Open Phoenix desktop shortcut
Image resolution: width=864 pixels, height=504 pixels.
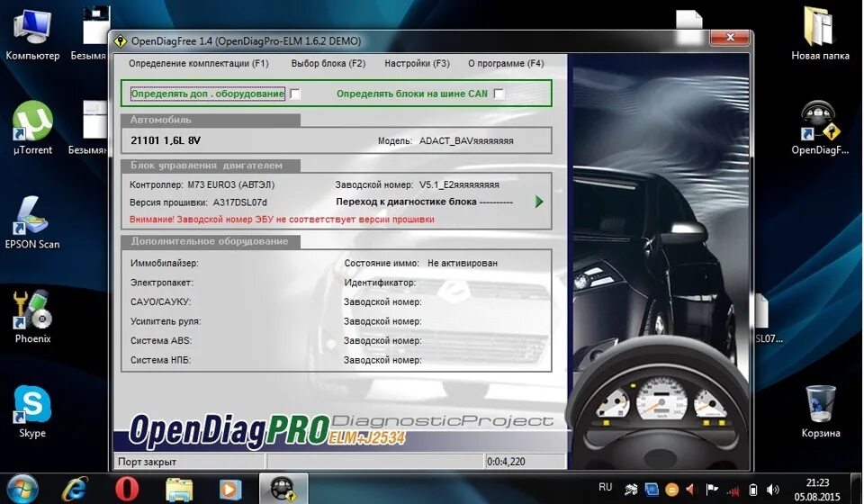(32, 318)
